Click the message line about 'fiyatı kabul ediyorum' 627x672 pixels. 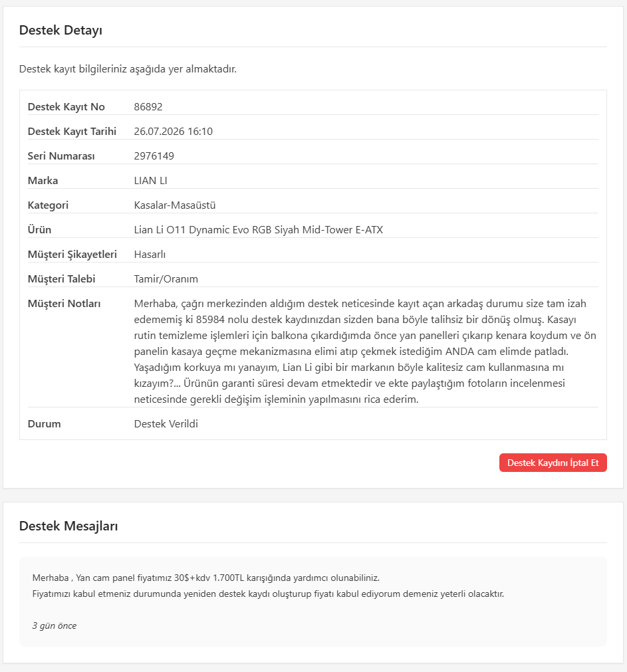(x=268, y=594)
